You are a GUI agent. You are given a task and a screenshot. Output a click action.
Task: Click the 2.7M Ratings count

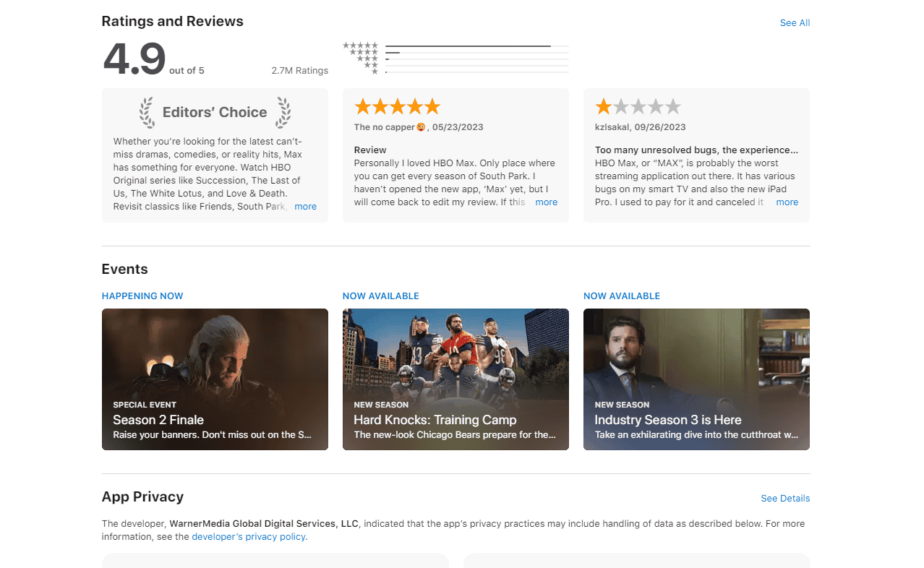[299, 71]
